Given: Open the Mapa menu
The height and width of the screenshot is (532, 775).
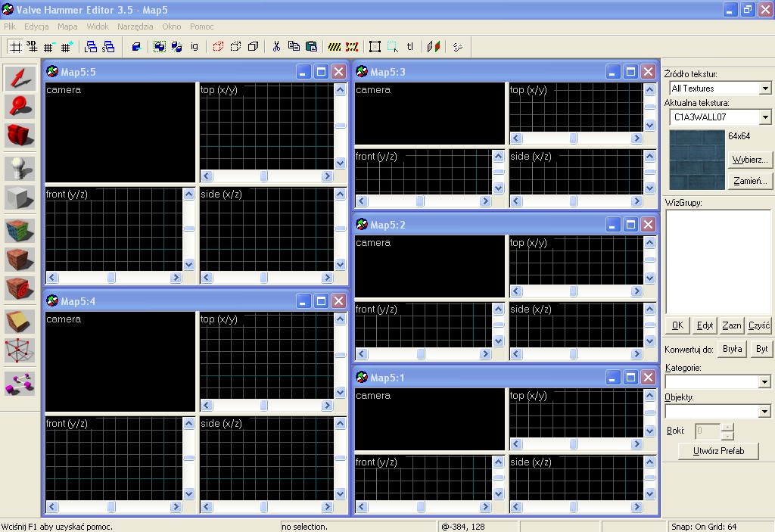Looking at the screenshot, I should tap(67, 26).
